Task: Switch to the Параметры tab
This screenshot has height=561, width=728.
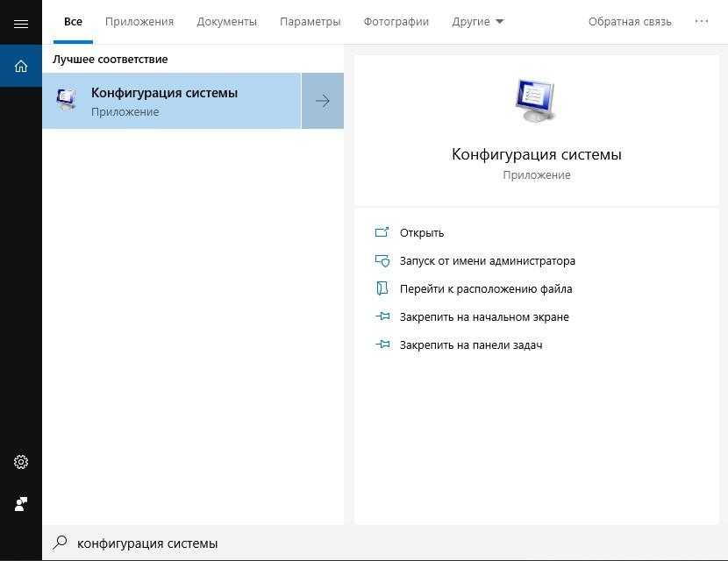Action: 310,21
